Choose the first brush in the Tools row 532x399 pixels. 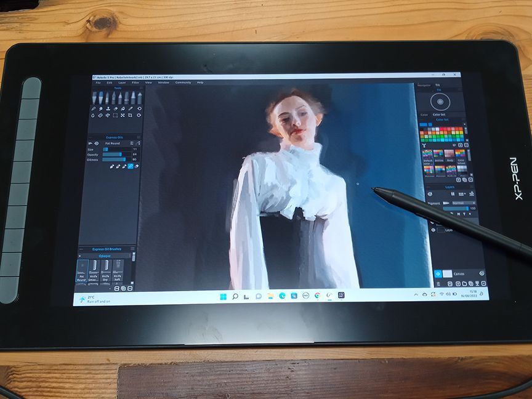(x=95, y=98)
